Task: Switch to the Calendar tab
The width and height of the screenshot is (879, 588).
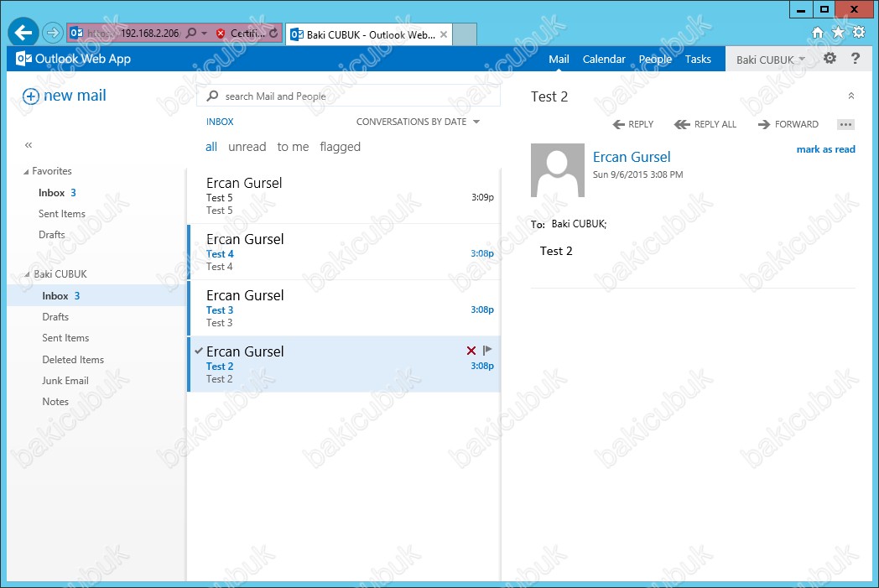Action: click(x=604, y=59)
